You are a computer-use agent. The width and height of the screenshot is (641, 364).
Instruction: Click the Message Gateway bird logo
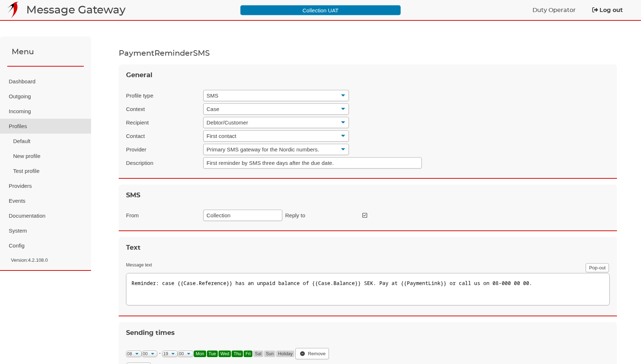(13, 10)
